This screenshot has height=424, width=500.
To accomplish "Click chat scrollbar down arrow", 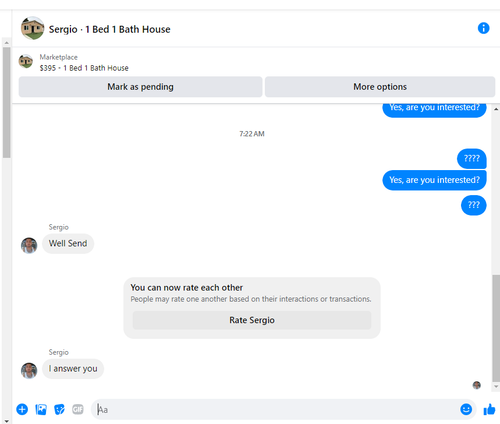I will (x=496, y=387).
